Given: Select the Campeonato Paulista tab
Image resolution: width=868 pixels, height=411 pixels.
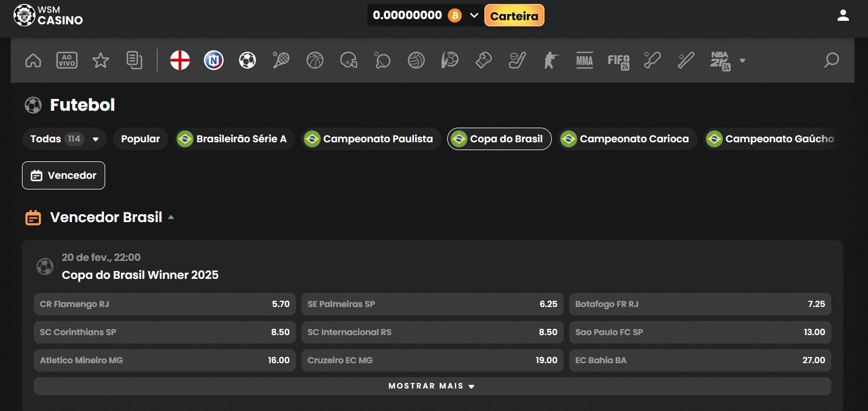Looking at the screenshot, I should point(371,139).
